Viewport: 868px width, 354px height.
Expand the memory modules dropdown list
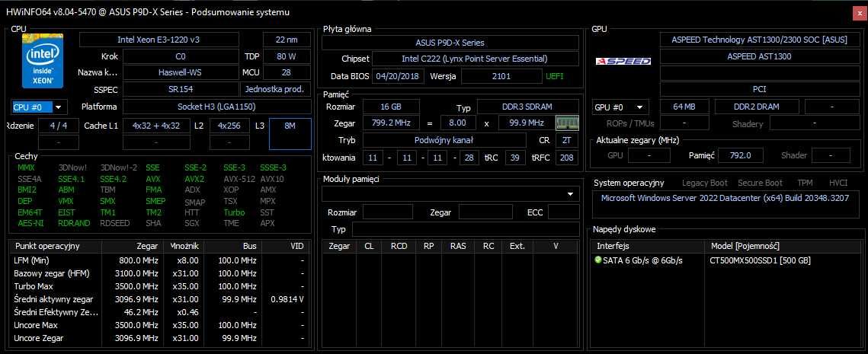pos(570,194)
